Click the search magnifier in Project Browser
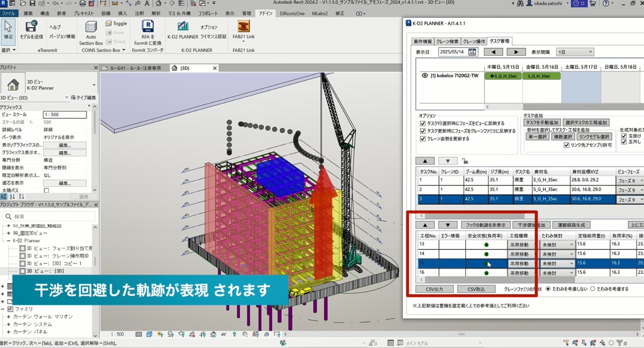Viewport: 644px width, 348px height. pos(8,216)
